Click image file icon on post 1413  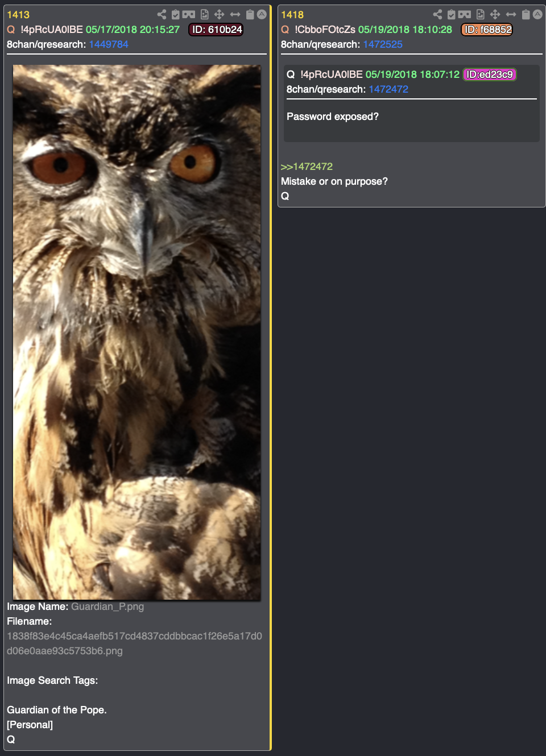[x=205, y=14]
